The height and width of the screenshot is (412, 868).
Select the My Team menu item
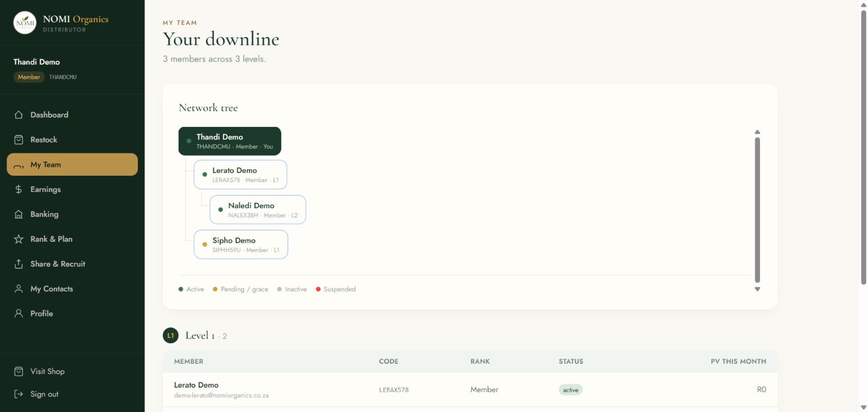tap(72, 165)
